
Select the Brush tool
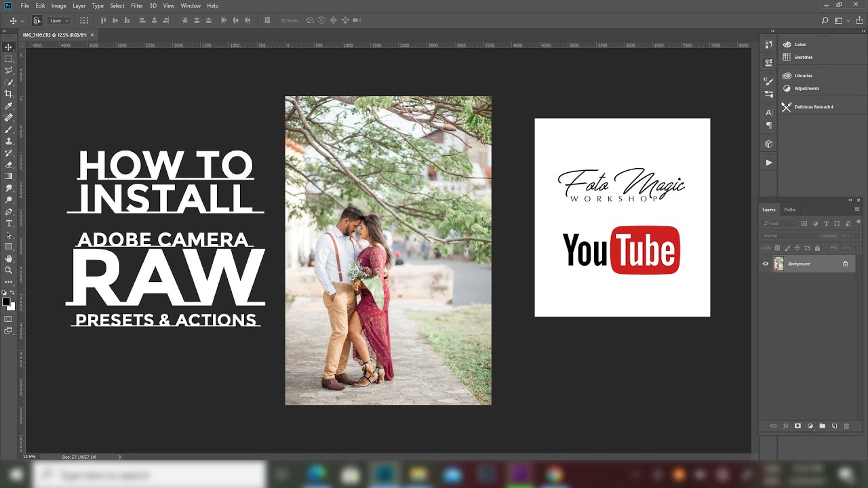pos(9,129)
